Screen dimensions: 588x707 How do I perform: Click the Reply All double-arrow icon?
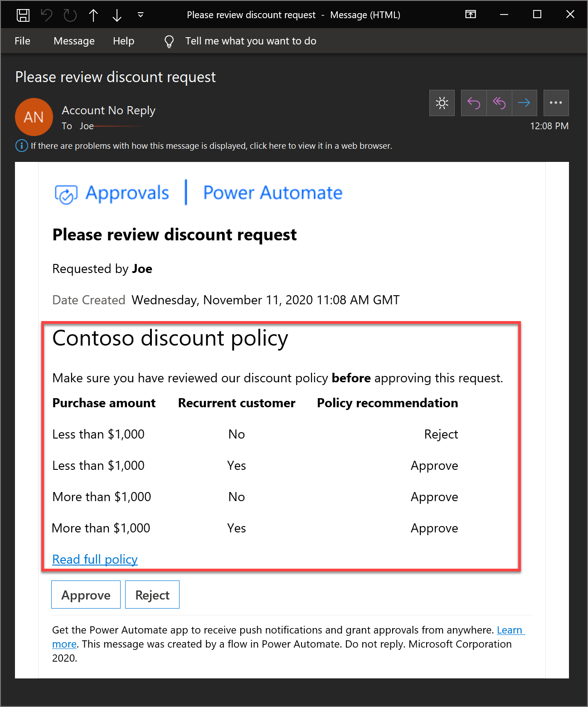click(x=499, y=103)
